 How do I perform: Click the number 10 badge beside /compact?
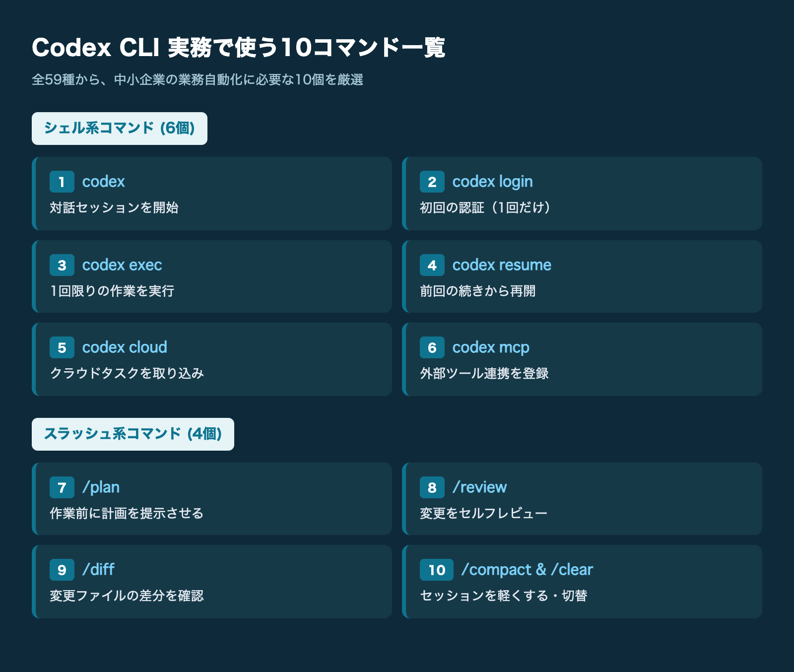click(x=437, y=570)
